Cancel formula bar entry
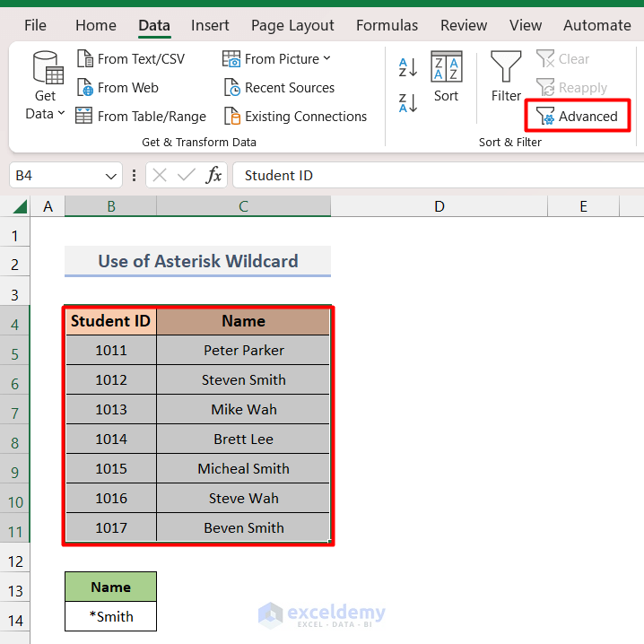This screenshot has height=644, width=644. coord(160,176)
